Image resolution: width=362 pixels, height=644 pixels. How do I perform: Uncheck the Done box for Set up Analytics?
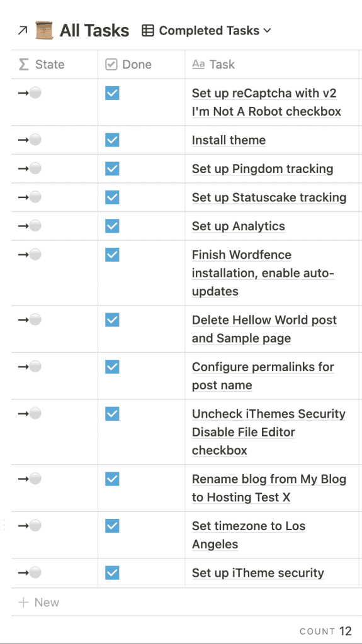point(112,226)
